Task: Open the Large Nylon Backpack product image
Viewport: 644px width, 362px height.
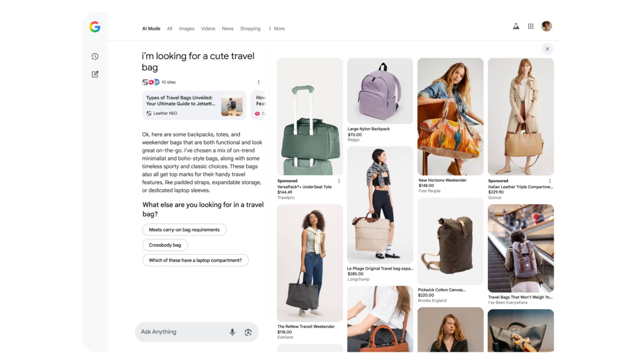Action: [x=380, y=91]
